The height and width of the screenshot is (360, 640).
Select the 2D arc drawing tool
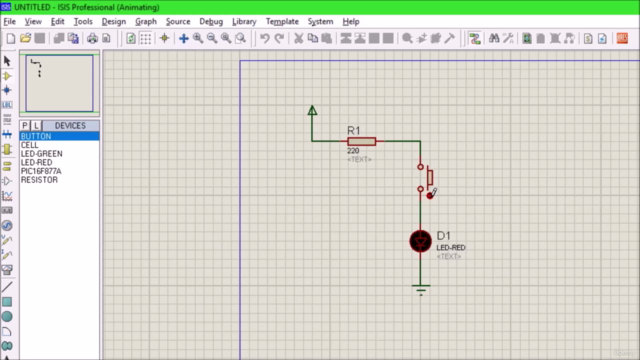(x=7, y=331)
